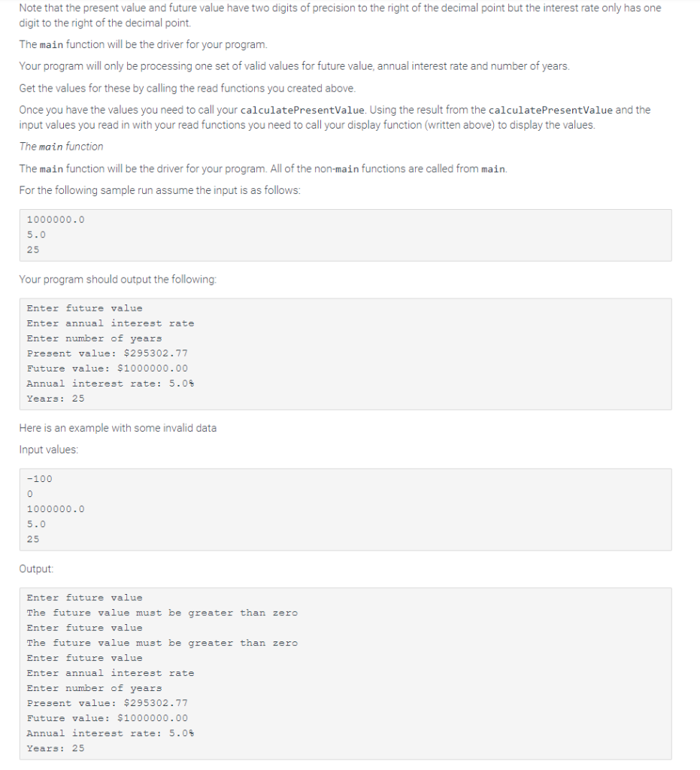700x770 pixels.
Task: Click 'Get the values for these' sentence
Action: (187, 88)
